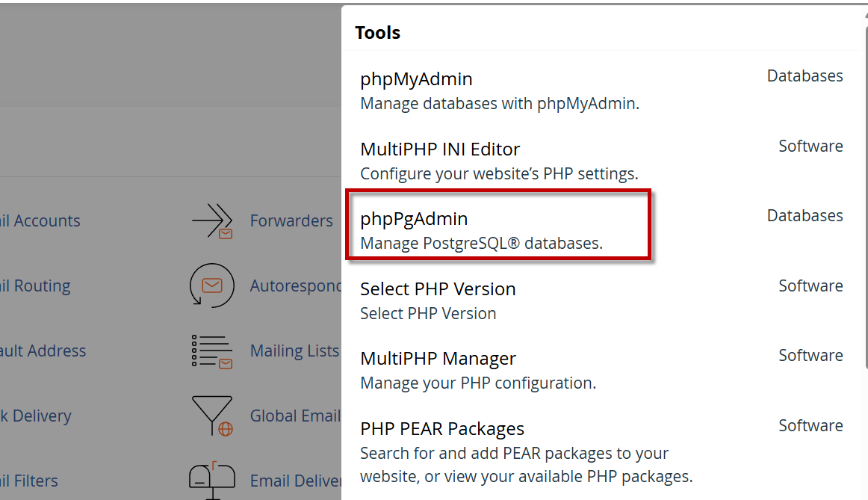Open the Email Accounts link

click(40, 221)
